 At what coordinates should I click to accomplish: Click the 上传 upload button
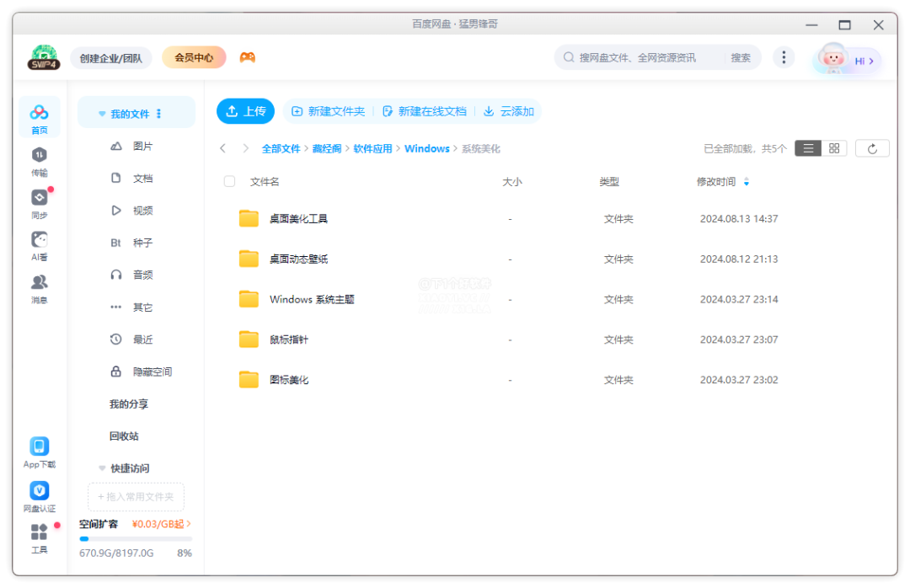[245, 110]
